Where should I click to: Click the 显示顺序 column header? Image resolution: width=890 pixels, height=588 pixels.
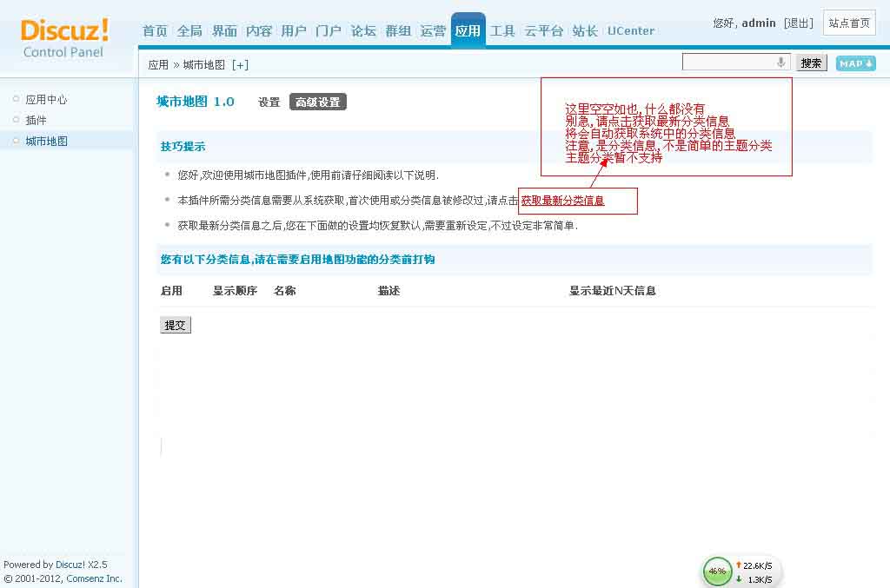pyautogui.click(x=235, y=291)
